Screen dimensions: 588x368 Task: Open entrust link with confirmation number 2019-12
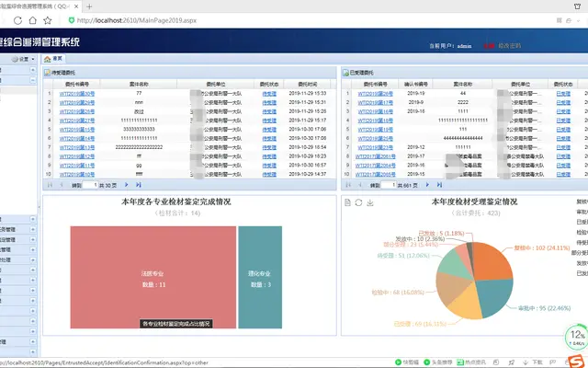click(x=375, y=147)
